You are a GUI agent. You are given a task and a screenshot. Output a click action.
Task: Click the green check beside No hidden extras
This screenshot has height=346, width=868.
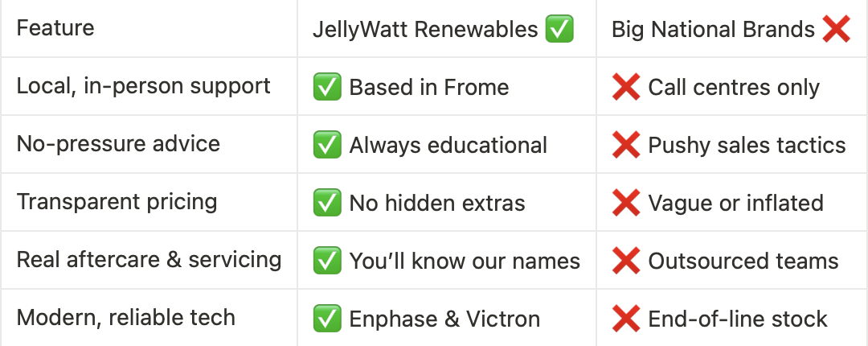point(326,203)
